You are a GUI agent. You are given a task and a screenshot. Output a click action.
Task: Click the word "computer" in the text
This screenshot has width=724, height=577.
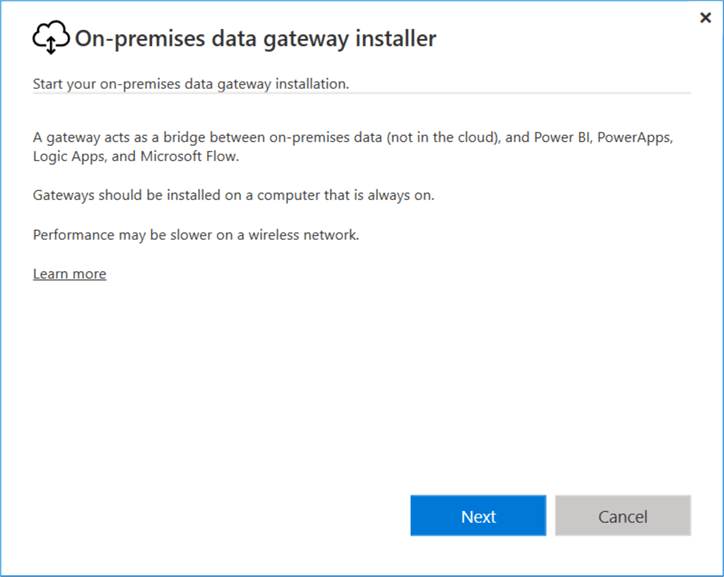pos(290,196)
